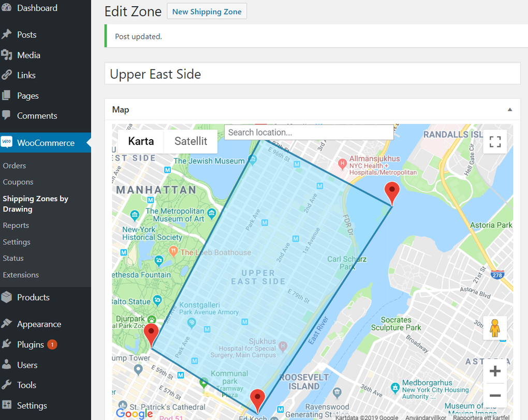
Task: Switch to Satellit map view
Action: coord(190,141)
